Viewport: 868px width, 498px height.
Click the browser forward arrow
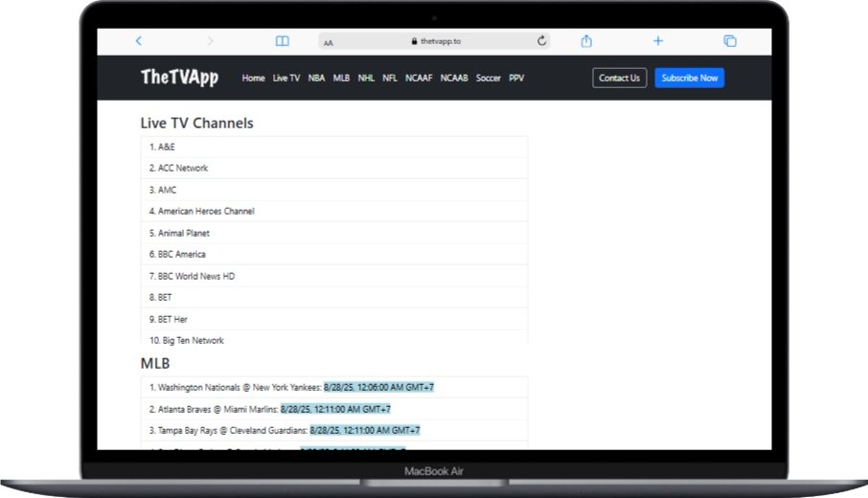click(x=211, y=41)
